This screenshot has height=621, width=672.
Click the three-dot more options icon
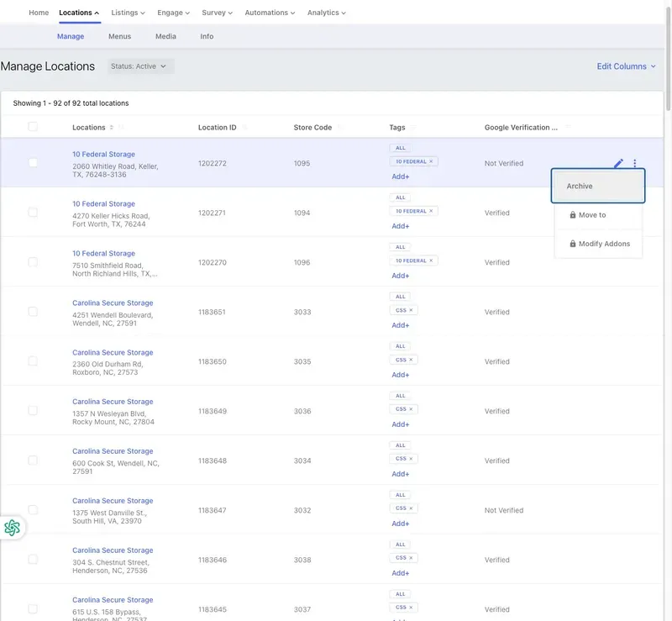[x=635, y=163]
